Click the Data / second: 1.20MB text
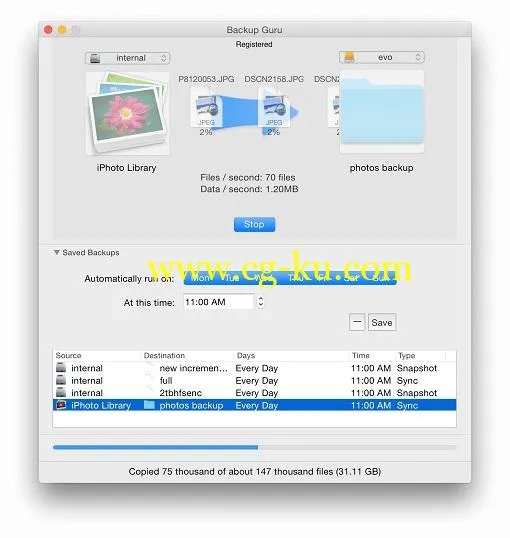Viewport: 510px width, 538px height. click(x=249, y=189)
